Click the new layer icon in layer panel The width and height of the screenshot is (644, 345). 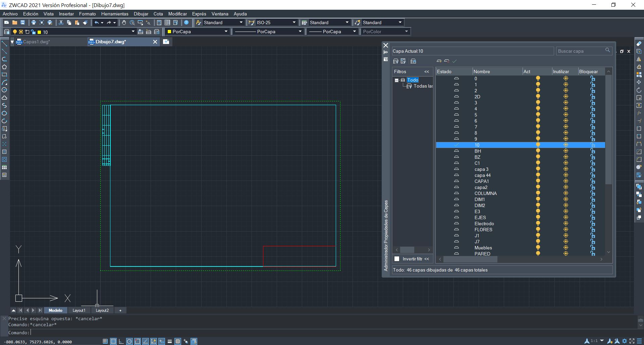(x=439, y=61)
